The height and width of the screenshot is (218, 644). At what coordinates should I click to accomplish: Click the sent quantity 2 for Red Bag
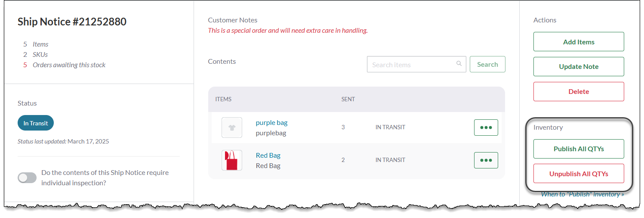pyautogui.click(x=343, y=160)
